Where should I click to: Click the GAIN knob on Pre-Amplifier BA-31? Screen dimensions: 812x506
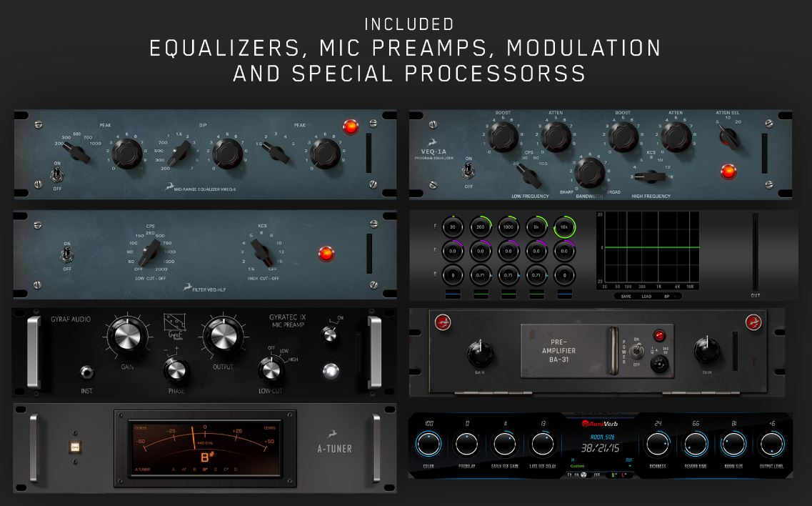[480, 354]
